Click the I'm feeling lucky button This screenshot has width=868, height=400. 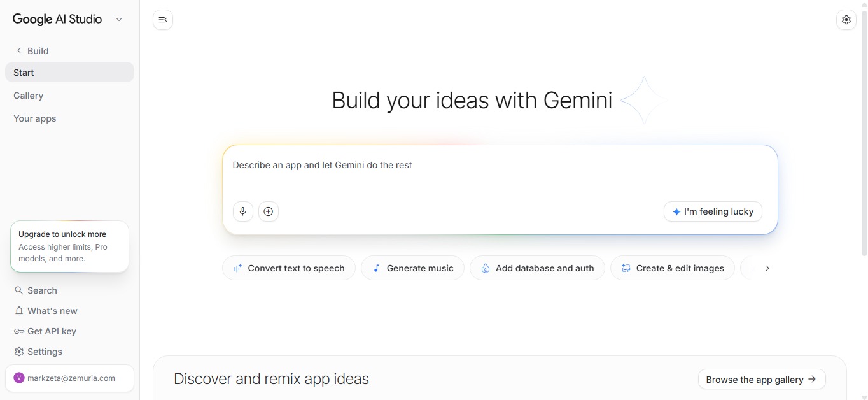(713, 211)
